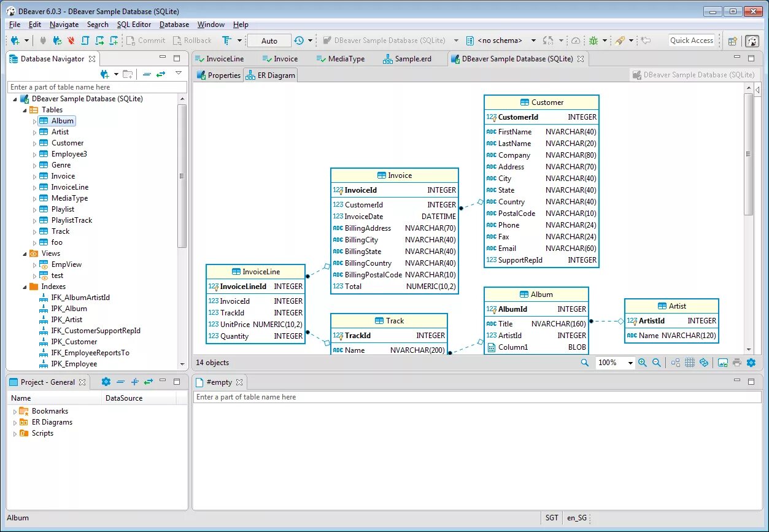
Task: Click the new folder icon in Database Navigator
Action: tap(127, 74)
